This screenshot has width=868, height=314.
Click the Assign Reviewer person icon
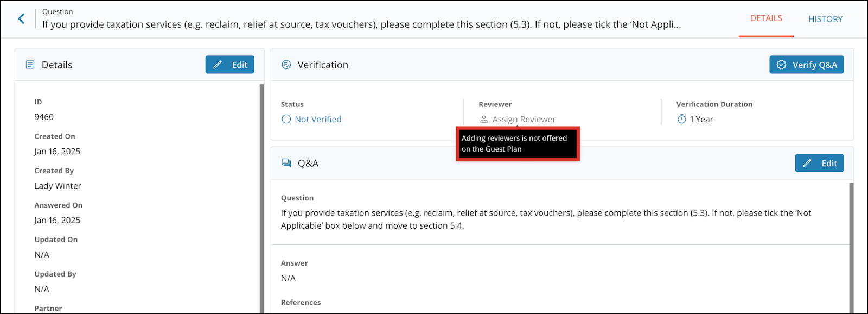click(484, 119)
